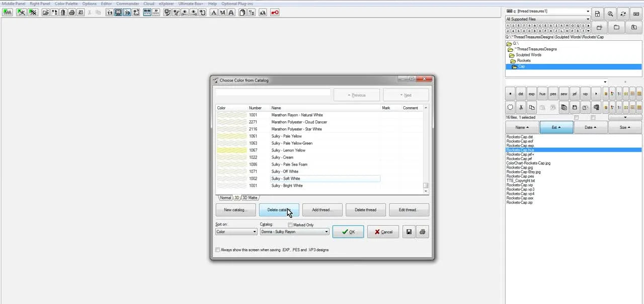This screenshot has height=304, width=644.
Task: Click the 'Edit thread...' button
Action: point(409,210)
